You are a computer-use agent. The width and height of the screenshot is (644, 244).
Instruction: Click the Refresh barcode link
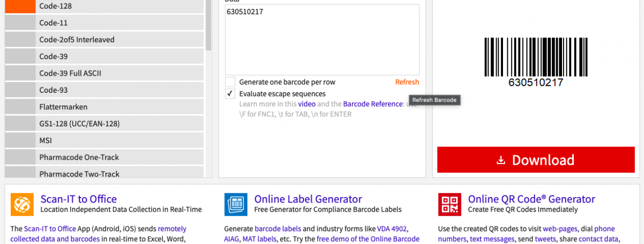pyautogui.click(x=407, y=82)
